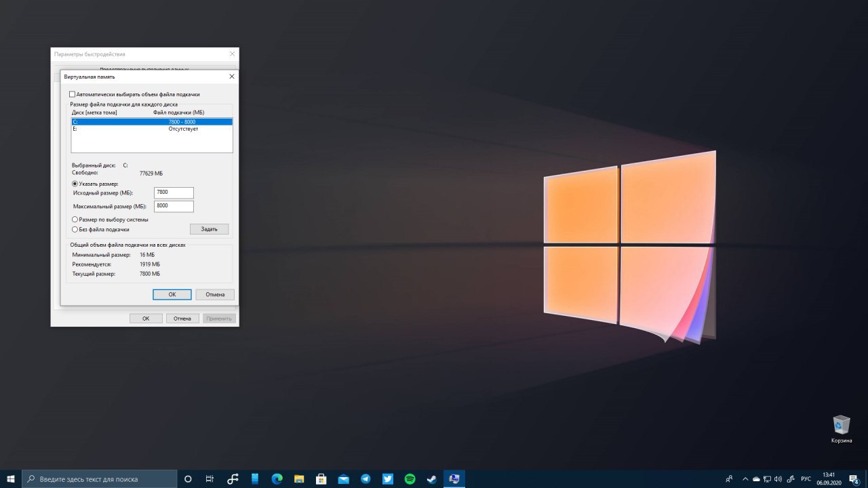Image resolution: width=868 pixels, height=488 pixels.
Task: Open the Mail app on taskbar
Action: pyautogui.click(x=343, y=479)
